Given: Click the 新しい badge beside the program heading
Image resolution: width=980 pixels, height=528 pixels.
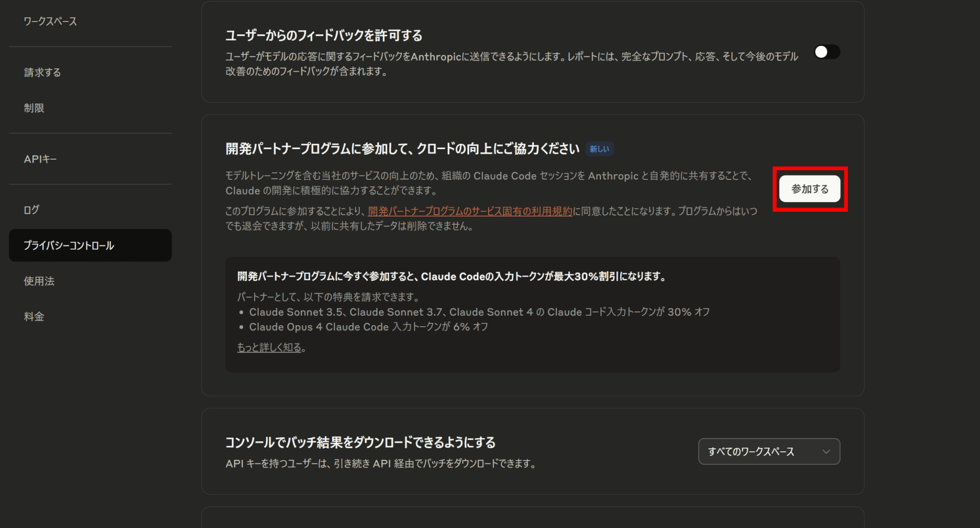Looking at the screenshot, I should pyautogui.click(x=599, y=149).
